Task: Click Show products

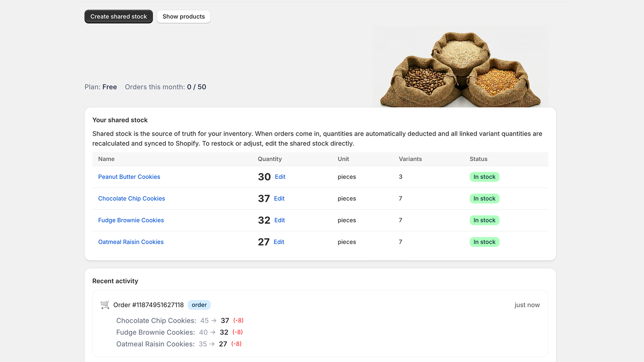Action: tap(184, 16)
